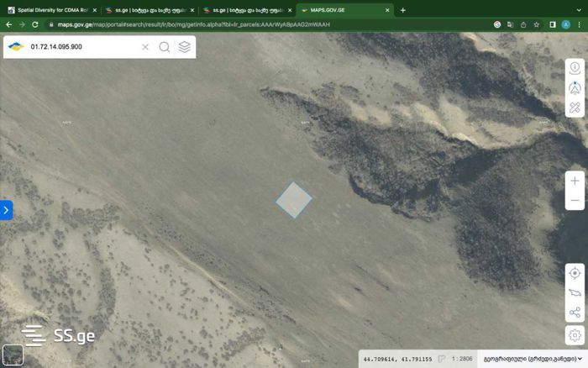
Task: Open Chrome three-dot menu
Action: coord(580,24)
